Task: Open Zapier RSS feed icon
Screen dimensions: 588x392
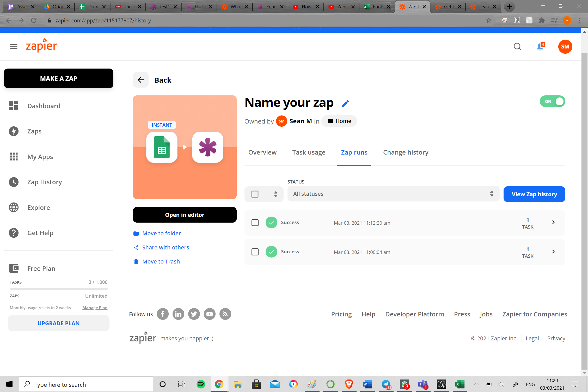Action: (x=225, y=314)
